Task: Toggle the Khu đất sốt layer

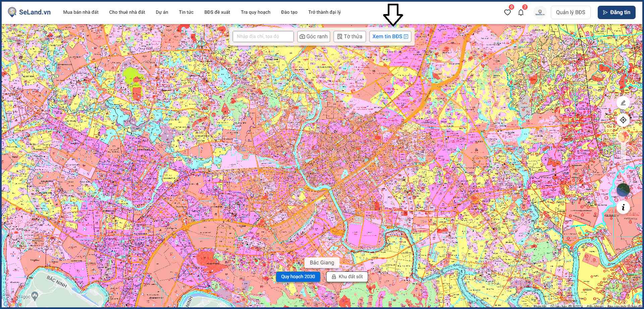Action: pyautogui.click(x=347, y=276)
